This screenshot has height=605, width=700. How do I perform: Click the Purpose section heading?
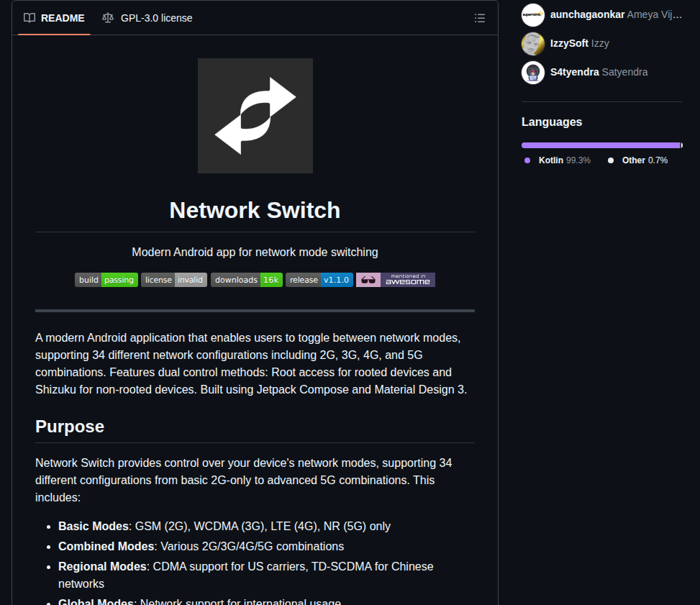tap(70, 427)
